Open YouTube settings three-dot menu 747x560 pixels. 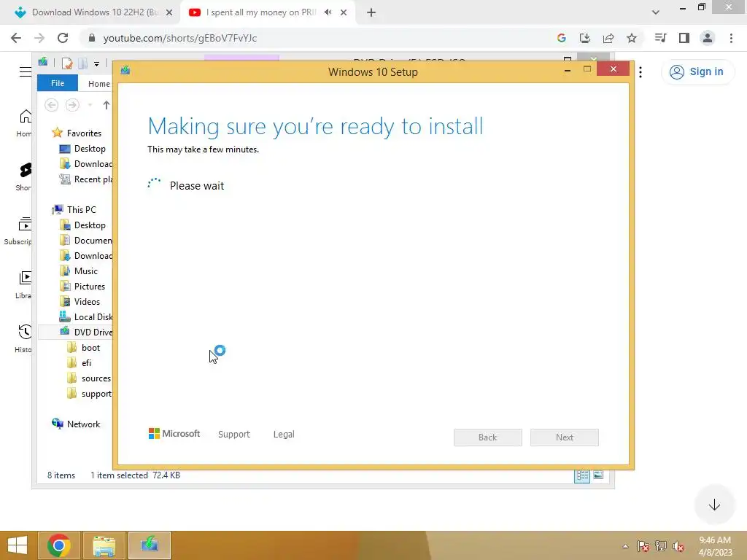[x=640, y=72]
